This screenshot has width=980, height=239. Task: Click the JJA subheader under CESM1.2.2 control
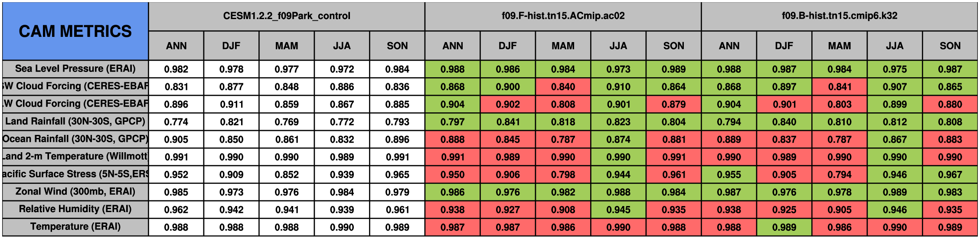coord(342,46)
